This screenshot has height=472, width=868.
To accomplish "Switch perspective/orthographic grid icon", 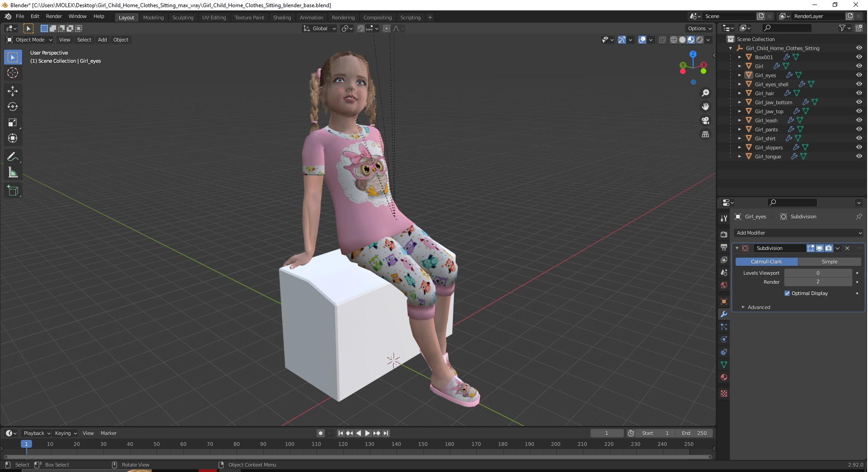I will tap(705, 134).
